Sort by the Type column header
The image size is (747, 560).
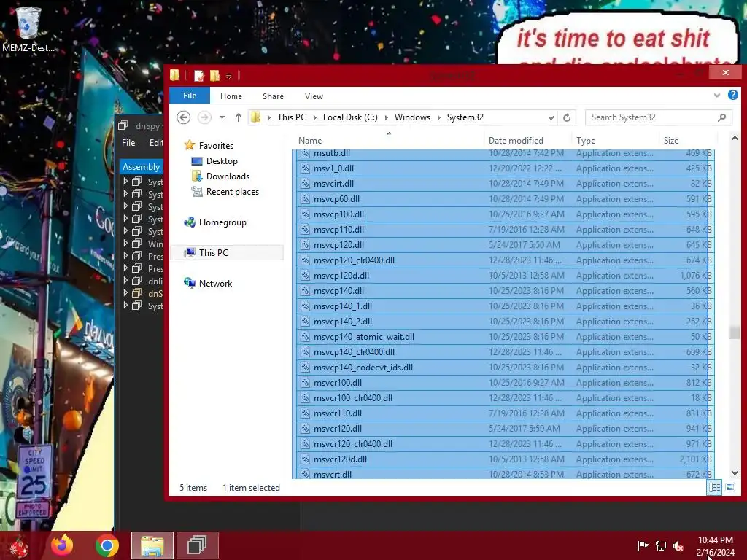coord(586,141)
